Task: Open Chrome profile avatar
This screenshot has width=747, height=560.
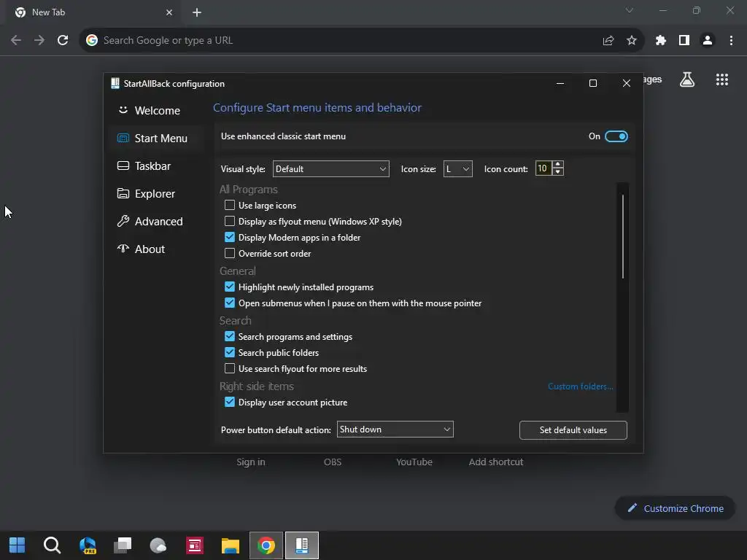Action: pos(708,41)
